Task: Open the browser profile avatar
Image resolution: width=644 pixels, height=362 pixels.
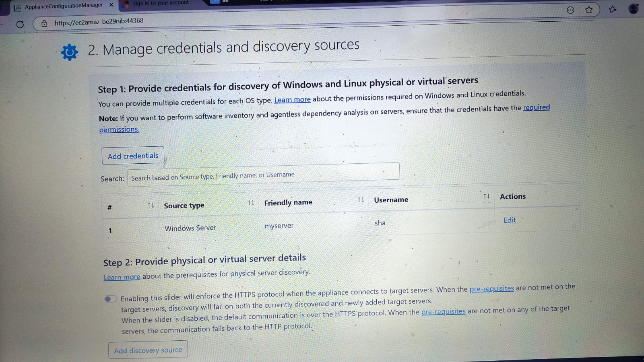Action: (x=634, y=8)
